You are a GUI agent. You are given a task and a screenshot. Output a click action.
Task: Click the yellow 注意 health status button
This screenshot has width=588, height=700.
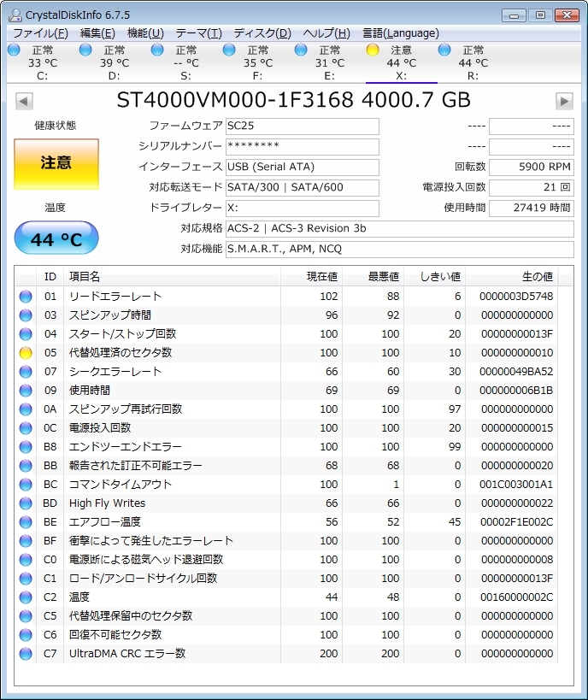coord(56,164)
